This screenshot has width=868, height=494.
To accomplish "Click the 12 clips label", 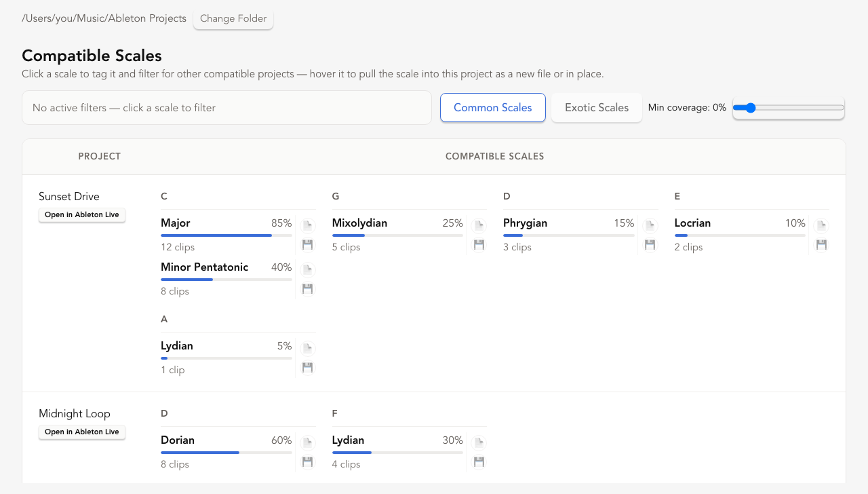I will [178, 247].
